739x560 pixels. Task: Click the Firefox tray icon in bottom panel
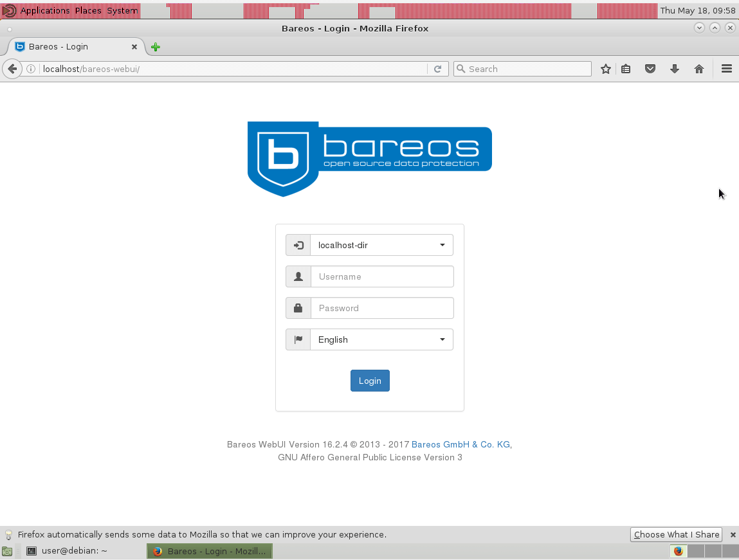click(678, 550)
